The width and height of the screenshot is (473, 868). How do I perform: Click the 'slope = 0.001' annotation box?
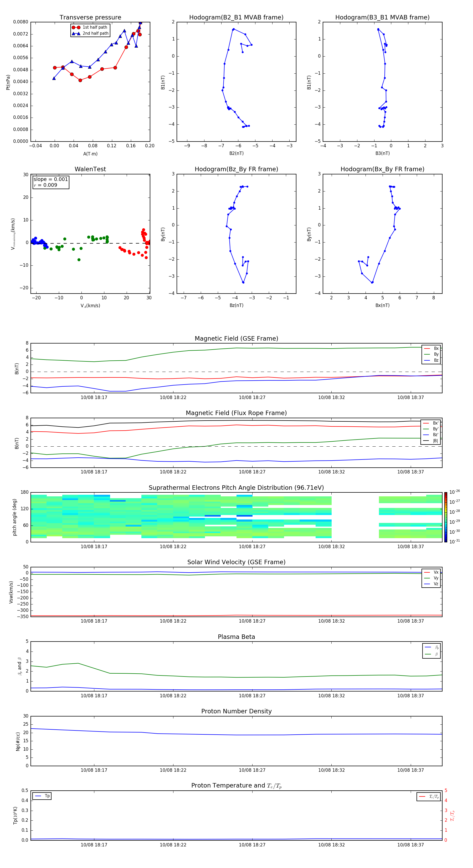(x=50, y=182)
